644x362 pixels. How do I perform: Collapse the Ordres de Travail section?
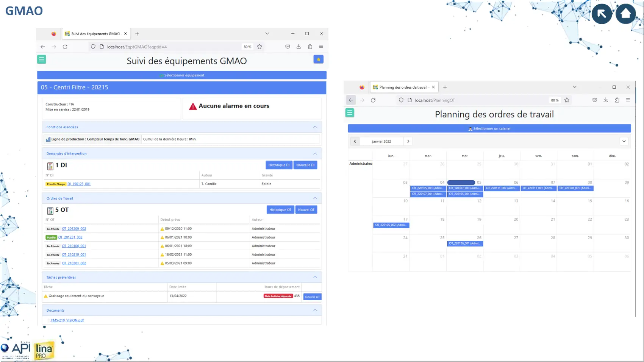315,198
